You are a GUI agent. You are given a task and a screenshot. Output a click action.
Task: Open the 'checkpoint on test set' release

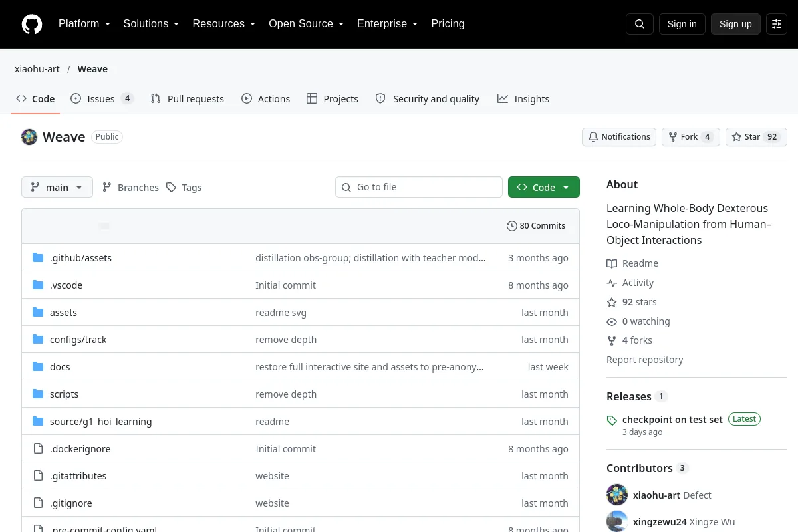(x=672, y=420)
